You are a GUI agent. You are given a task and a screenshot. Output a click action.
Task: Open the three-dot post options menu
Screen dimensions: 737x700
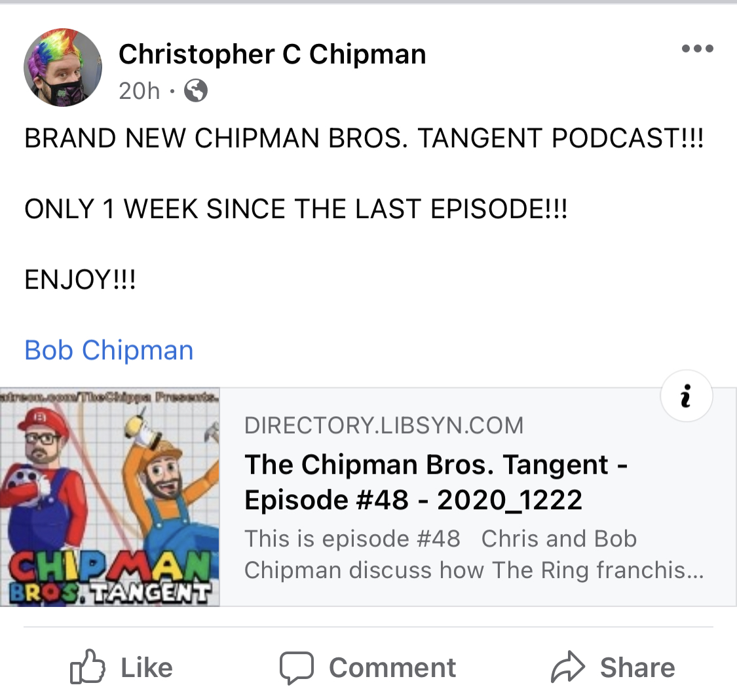(x=698, y=49)
